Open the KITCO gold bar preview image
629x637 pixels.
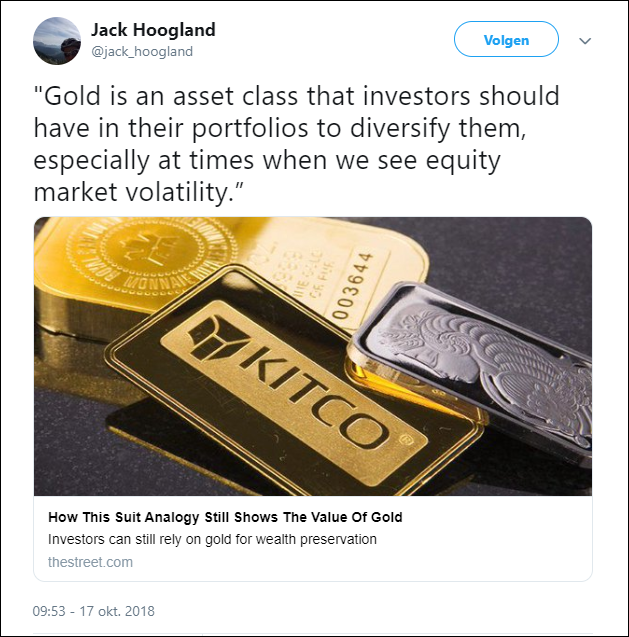[312, 356]
